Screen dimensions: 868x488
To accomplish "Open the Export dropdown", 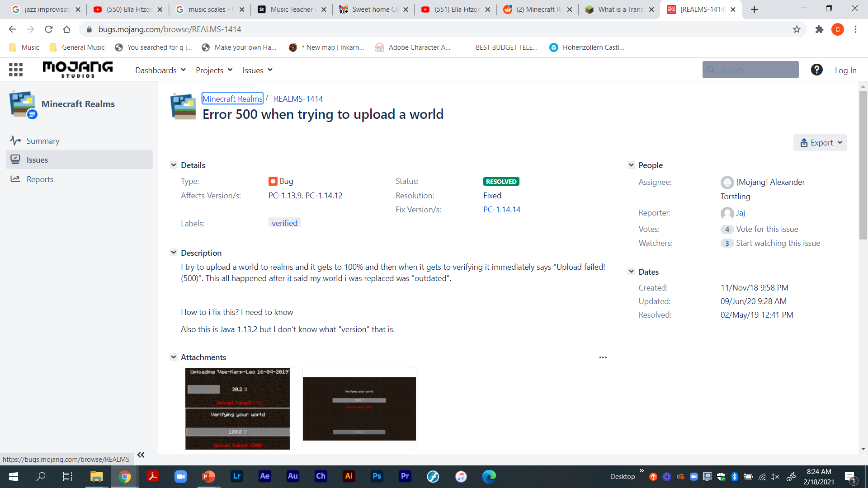I will pyautogui.click(x=820, y=143).
